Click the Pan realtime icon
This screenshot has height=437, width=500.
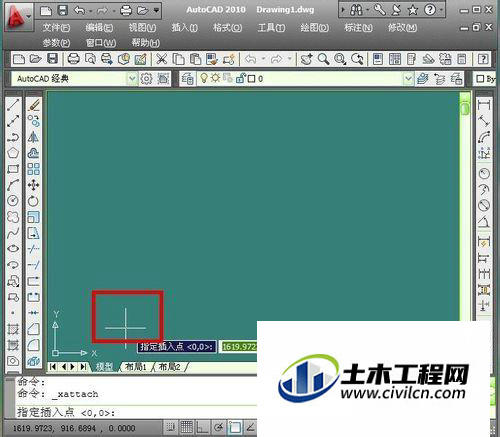click(x=306, y=59)
